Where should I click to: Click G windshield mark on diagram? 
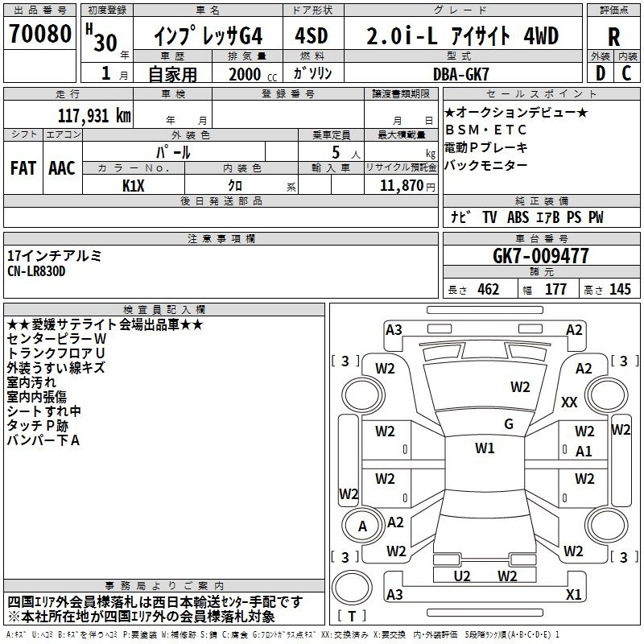tap(509, 424)
